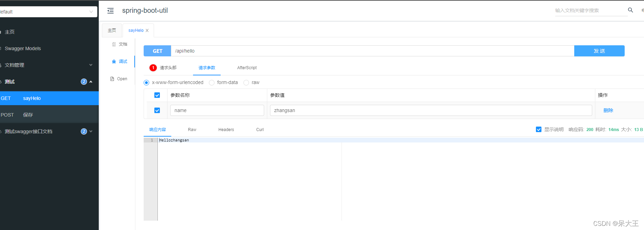The width and height of the screenshot is (644, 230).
Task: Open the Open panel
Action: coord(119,79)
